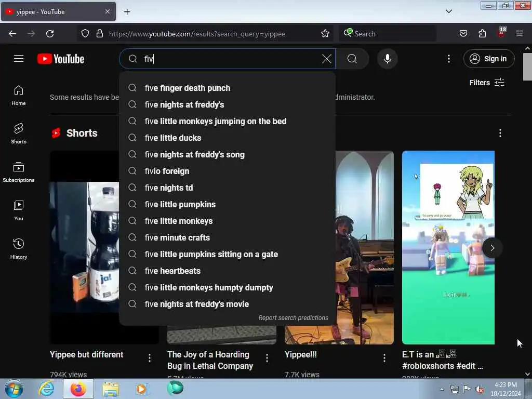Bookmark this page with the star
The height and width of the screenshot is (399, 532).
(325, 34)
